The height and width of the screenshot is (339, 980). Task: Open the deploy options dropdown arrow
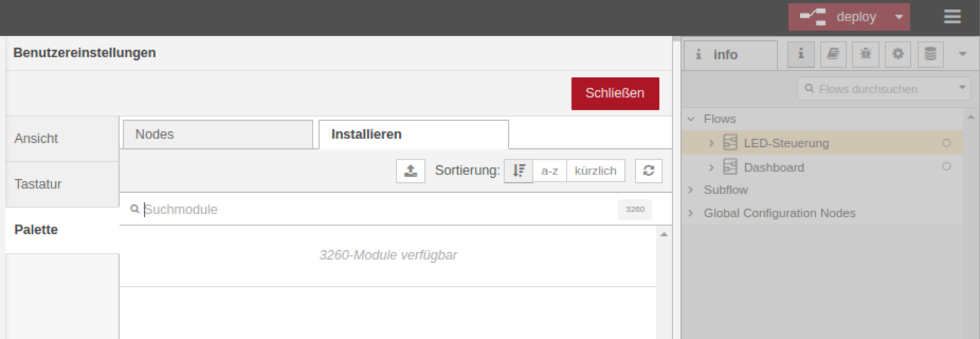[899, 17]
